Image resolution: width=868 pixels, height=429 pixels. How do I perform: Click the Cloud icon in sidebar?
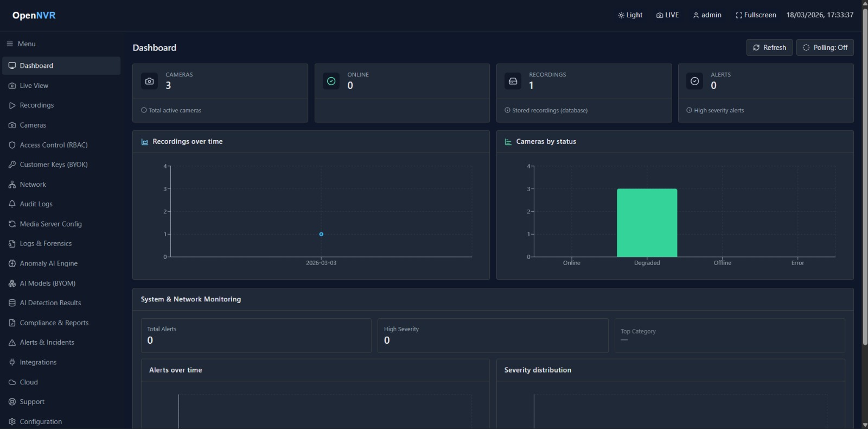point(12,382)
